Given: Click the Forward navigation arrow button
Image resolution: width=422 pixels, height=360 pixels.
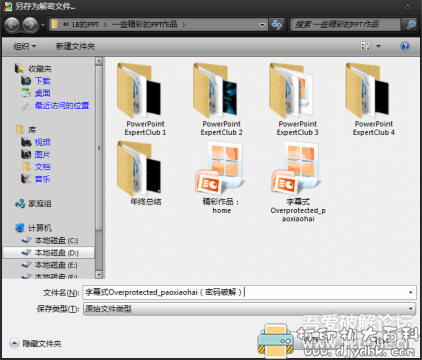Looking at the screenshot, I should pos(30,25).
